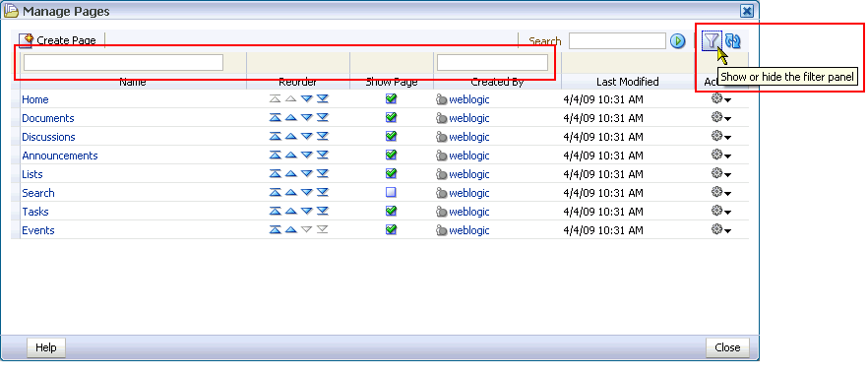Viewport: 868px width, 375px height.
Task: Move Home page down one position
Action: 307,98
